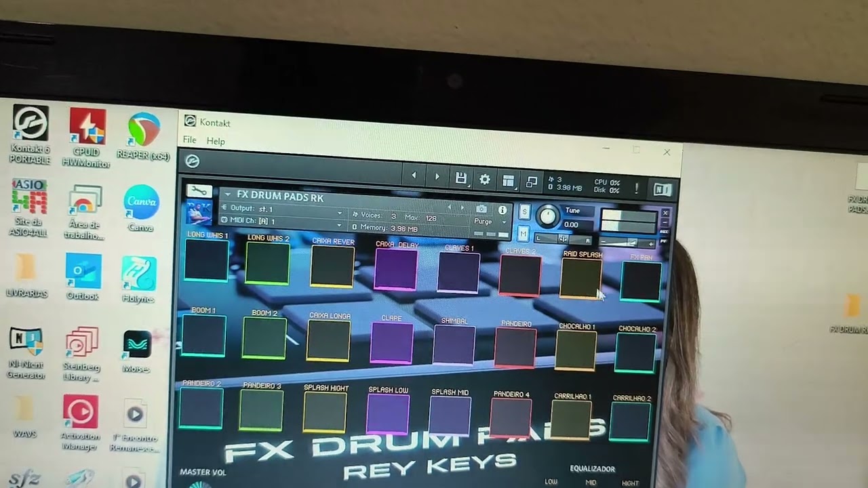Open the Output st.1 dropdown

(283, 209)
